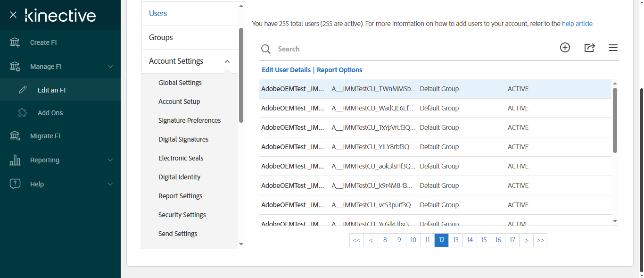Open the Groups tab
The height and width of the screenshot is (278, 644).
161,37
